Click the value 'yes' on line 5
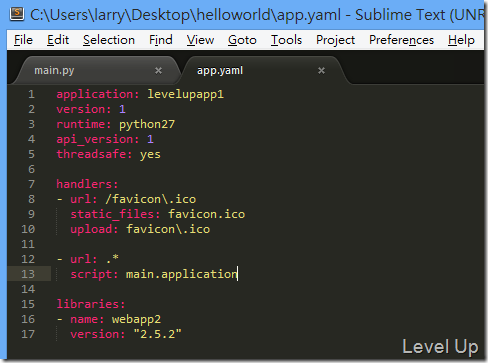This screenshot has width=488, height=363. click(x=150, y=155)
